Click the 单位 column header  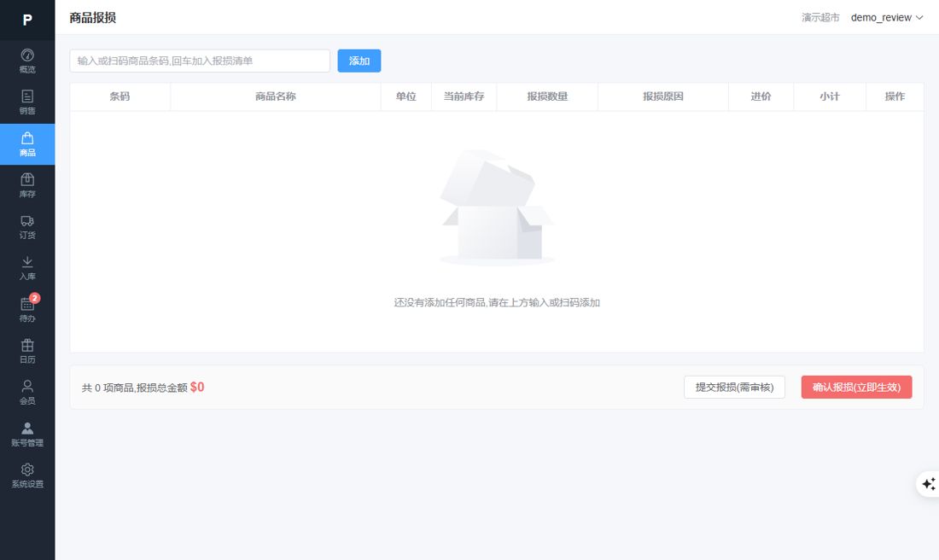point(406,96)
